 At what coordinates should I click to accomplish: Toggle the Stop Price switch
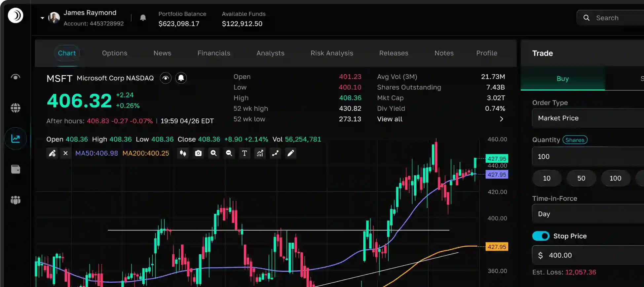click(x=541, y=236)
